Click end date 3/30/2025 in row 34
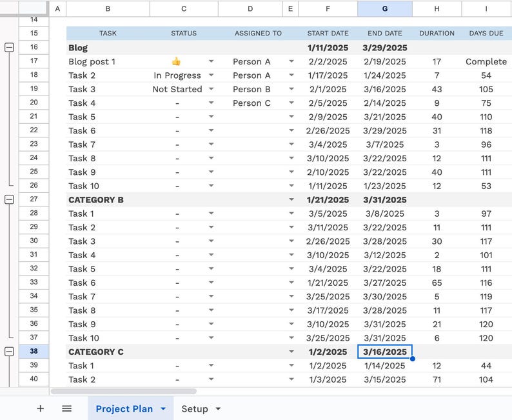Viewport: 512px width, 420px height. point(385,297)
